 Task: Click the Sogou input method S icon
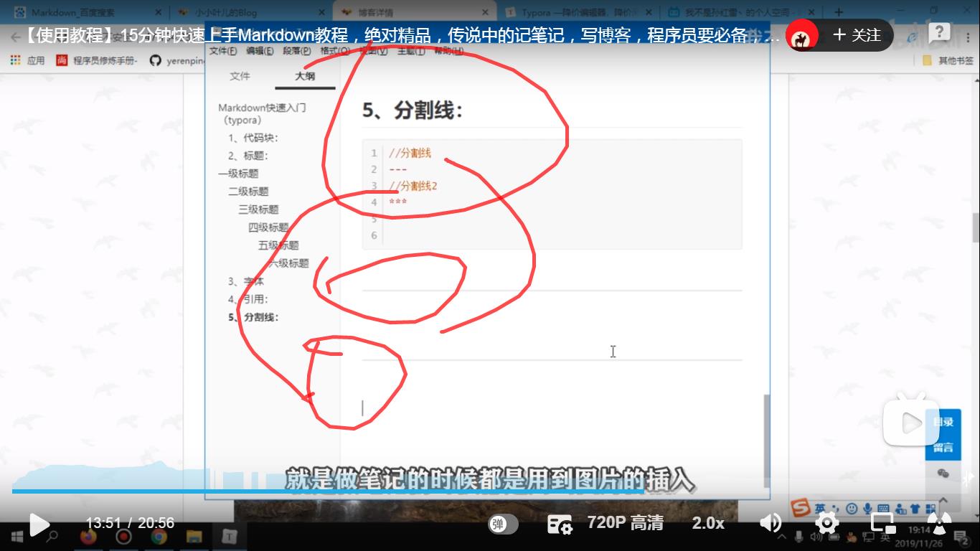[x=801, y=508]
